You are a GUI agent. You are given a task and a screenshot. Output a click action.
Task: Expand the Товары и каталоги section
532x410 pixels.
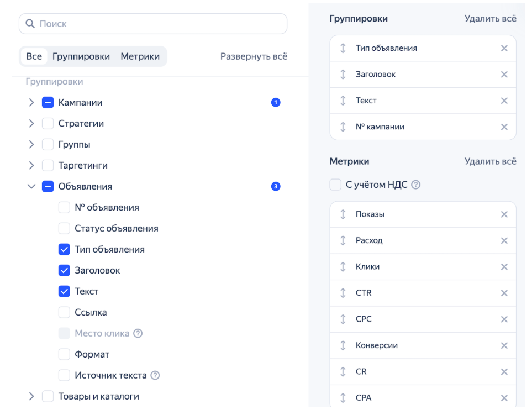31,396
